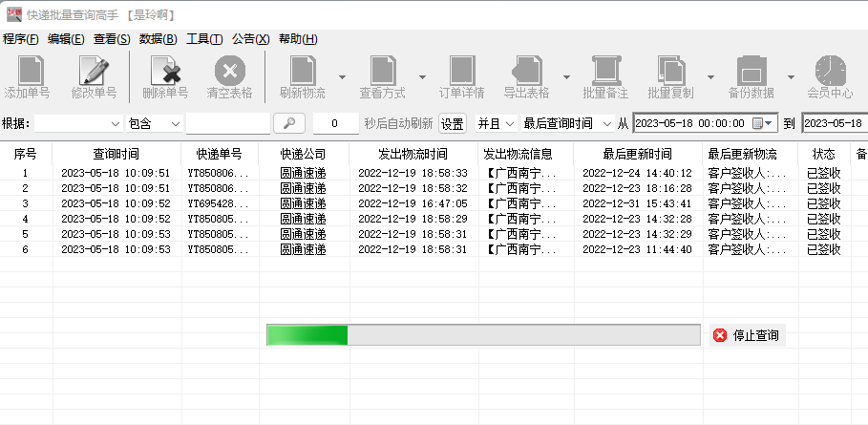
Task: Open the 数据(B) menu
Action: 158,39
